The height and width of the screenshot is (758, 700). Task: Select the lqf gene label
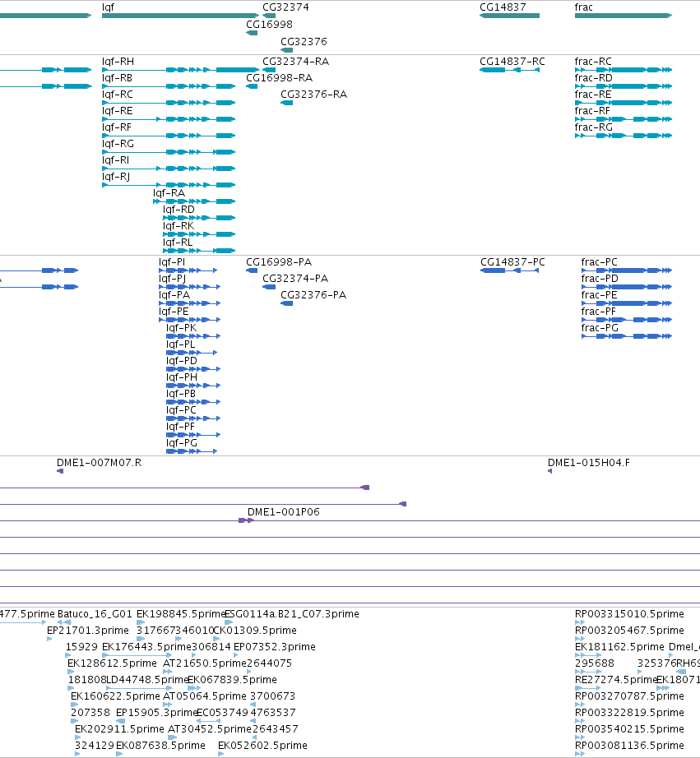tap(108, 7)
